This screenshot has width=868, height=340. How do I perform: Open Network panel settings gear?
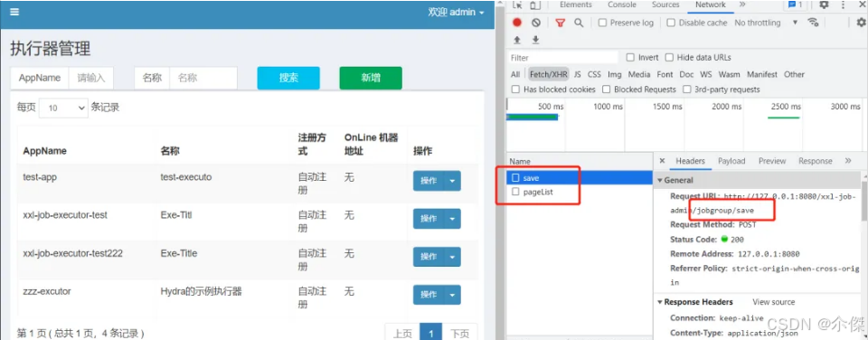tap(862, 23)
